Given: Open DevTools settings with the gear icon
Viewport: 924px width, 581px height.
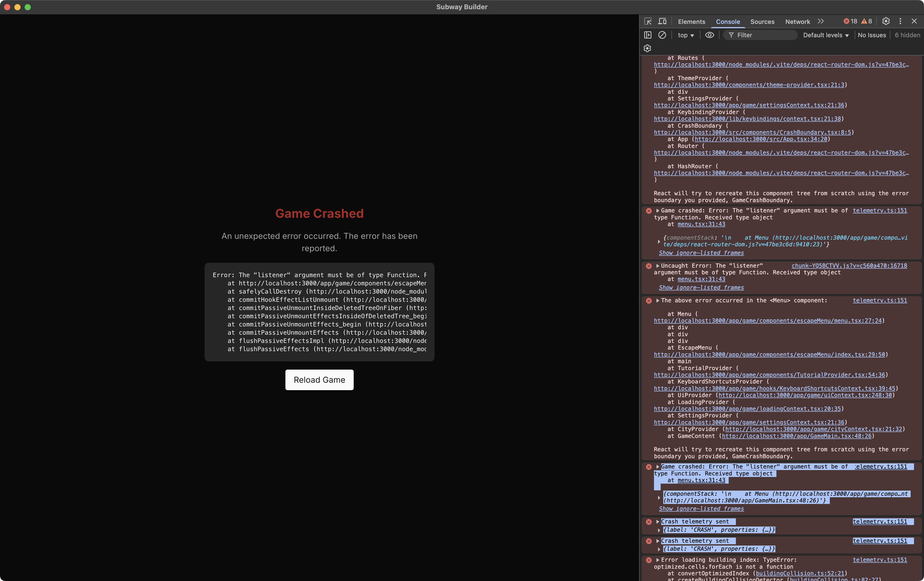Looking at the screenshot, I should pos(886,22).
